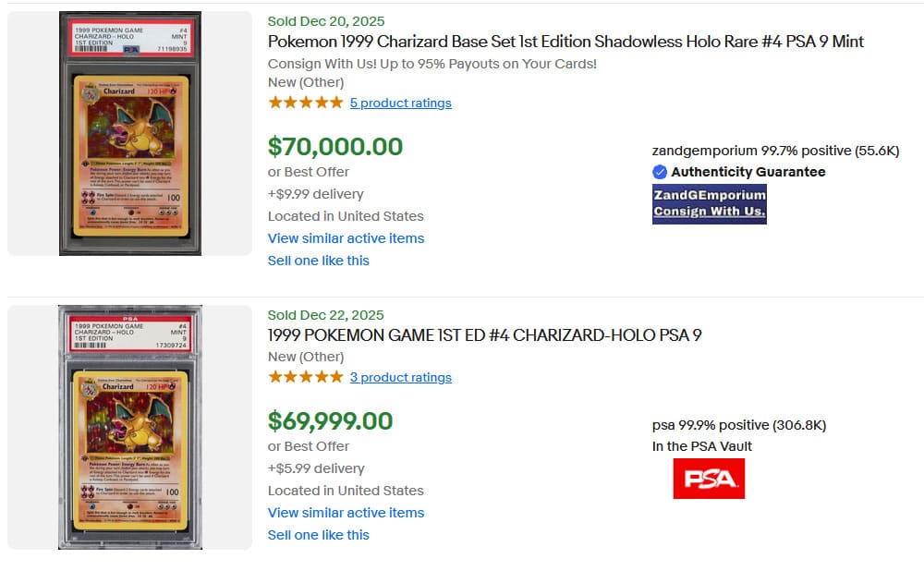
Task: Click star rating on the $69,999.00 listing
Action: (x=305, y=377)
